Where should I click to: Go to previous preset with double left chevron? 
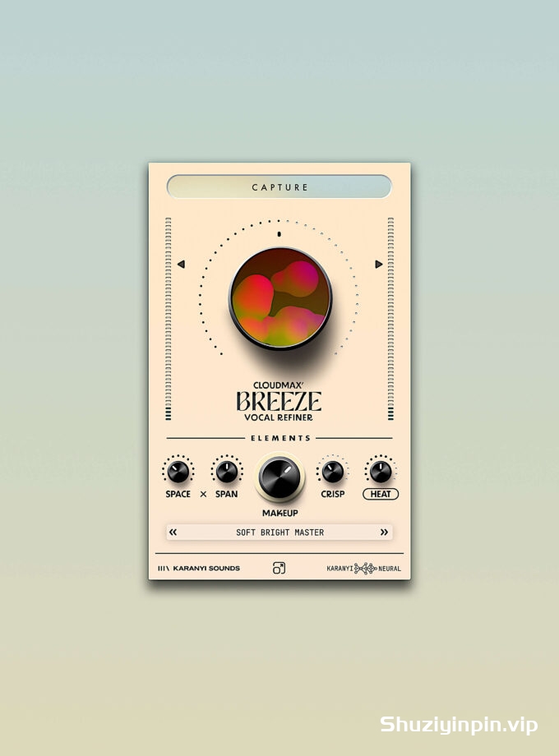(173, 532)
